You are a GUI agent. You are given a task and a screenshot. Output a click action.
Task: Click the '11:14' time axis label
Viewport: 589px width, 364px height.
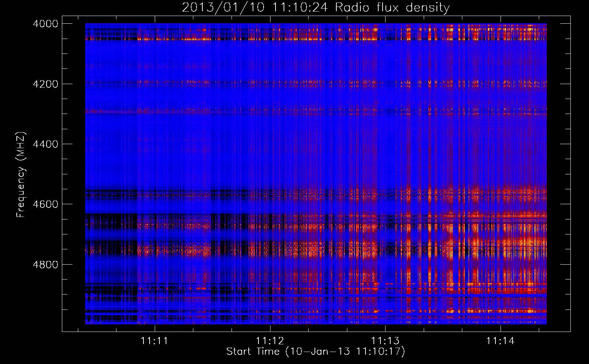coord(501,341)
